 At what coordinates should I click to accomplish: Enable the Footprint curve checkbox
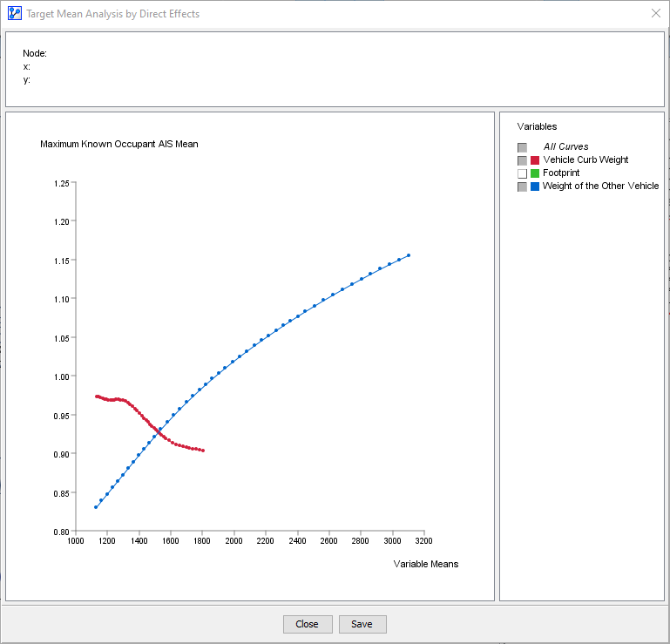[522, 173]
